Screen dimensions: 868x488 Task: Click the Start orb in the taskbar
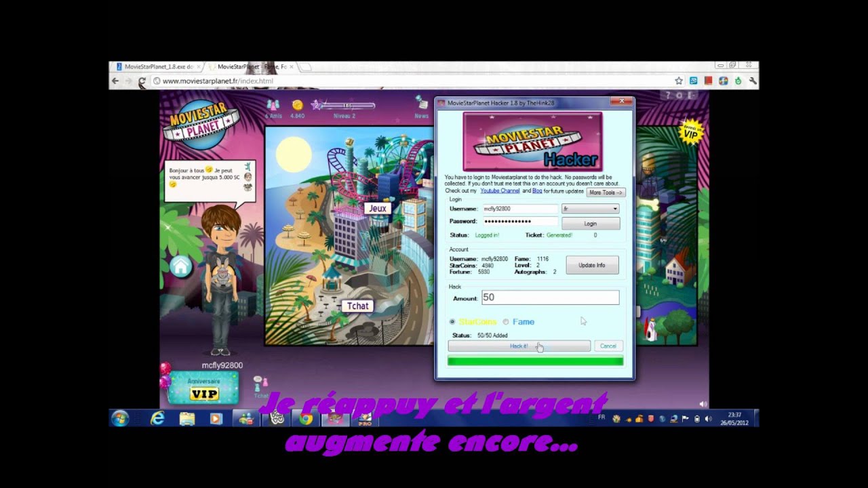[120, 418]
